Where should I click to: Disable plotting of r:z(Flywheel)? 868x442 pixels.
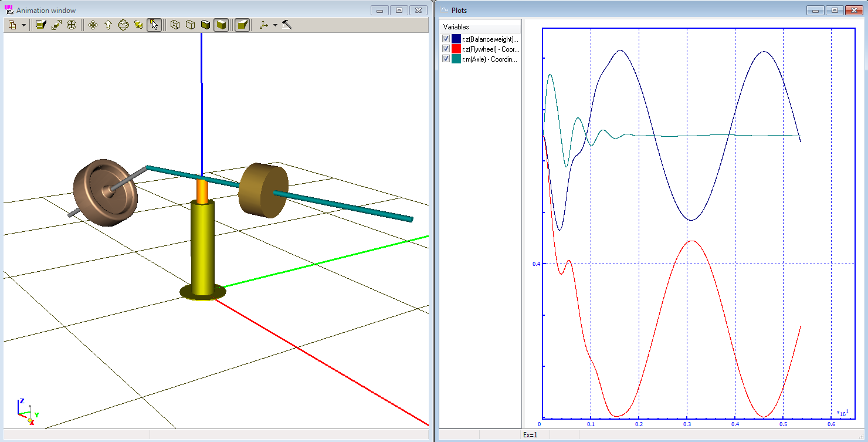pos(446,48)
